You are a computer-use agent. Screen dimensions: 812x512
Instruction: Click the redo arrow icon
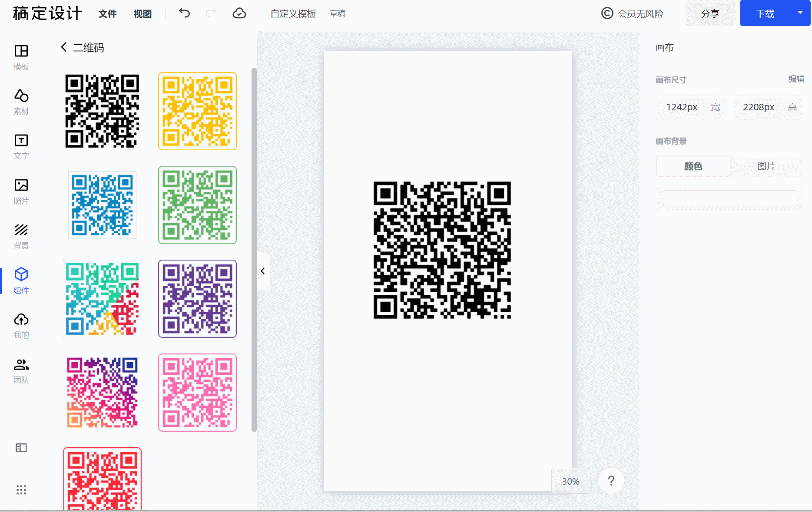tap(211, 13)
